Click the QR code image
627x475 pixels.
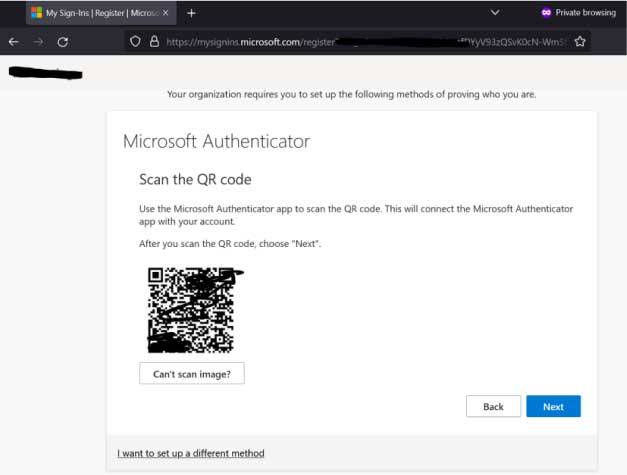click(x=190, y=309)
